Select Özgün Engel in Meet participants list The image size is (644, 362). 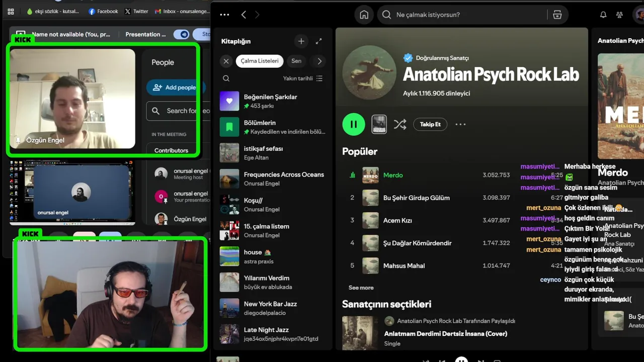181,219
